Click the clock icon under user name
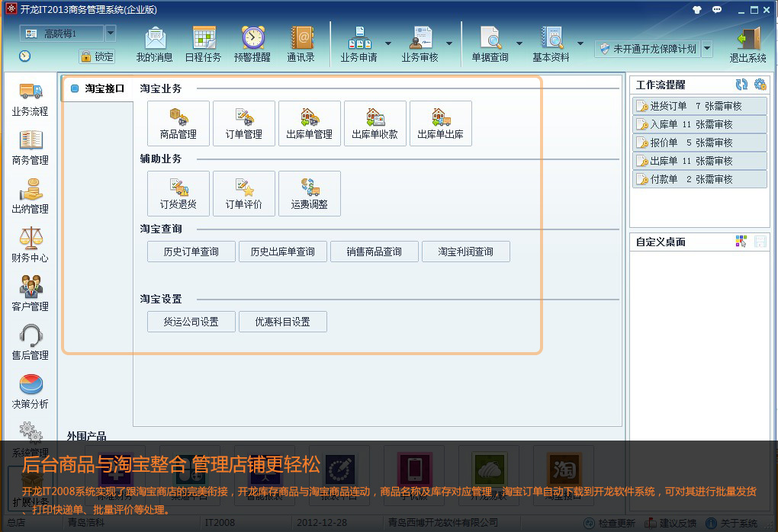The image size is (778, 532). click(x=25, y=56)
